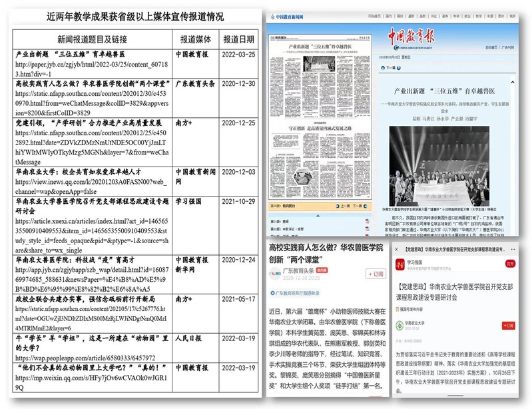Open the app.jyb.cn link
532x409 pixels.
point(92,279)
